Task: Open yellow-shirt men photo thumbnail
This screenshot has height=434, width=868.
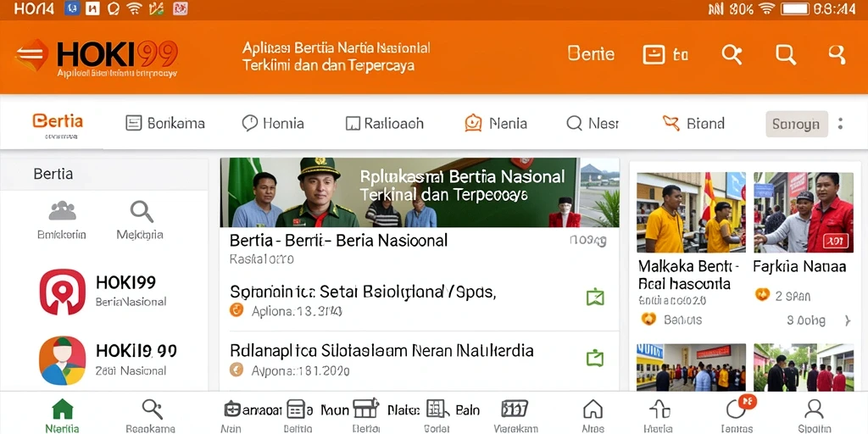Action: click(691, 212)
